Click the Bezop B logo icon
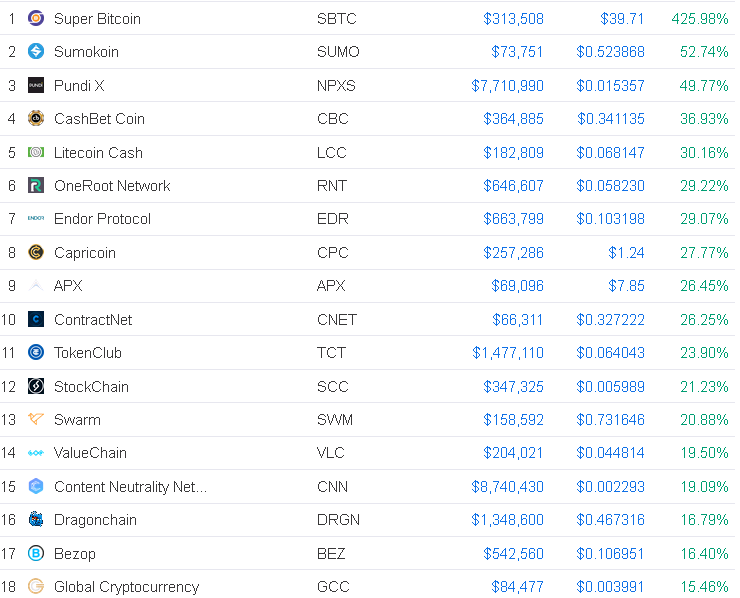The image size is (740, 598). click(36, 554)
